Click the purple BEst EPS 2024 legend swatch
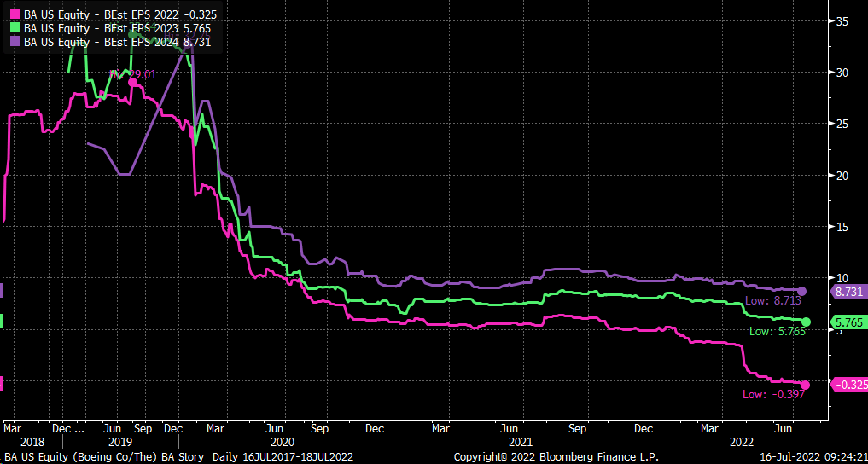Image resolution: width=868 pixels, height=464 pixels. click(15, 40)
